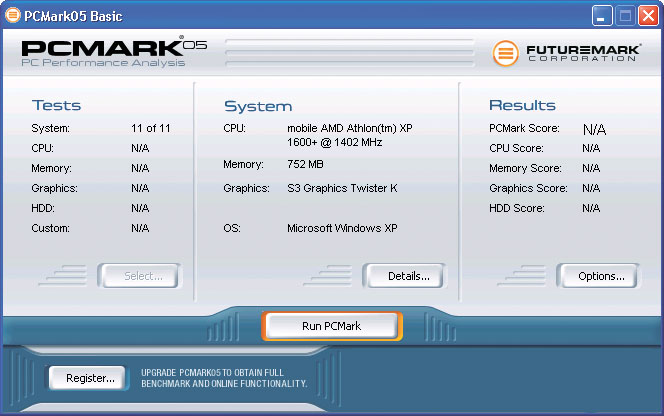The width and height of the screenshot is (664, 416).
Task: Click the PCMark Score N/A value
Action: (594, 129)
